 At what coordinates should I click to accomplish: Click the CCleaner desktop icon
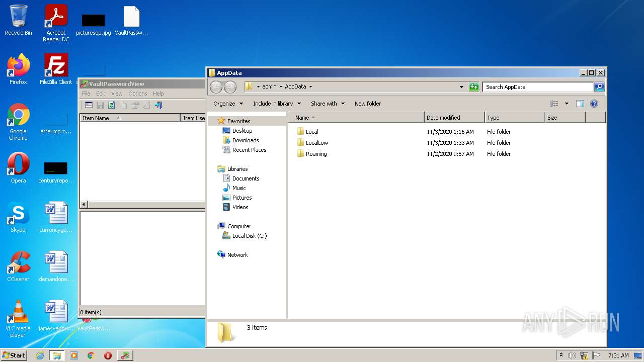tap(18, 266)
